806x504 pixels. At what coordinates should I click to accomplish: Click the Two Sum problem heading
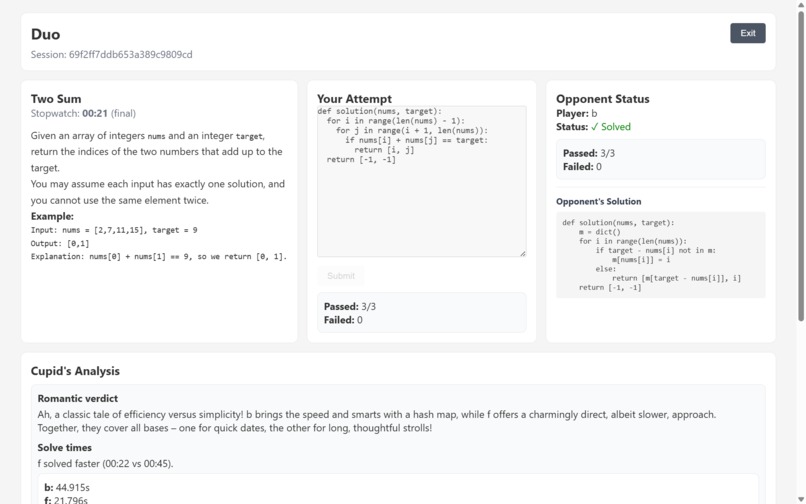[56, 99]
